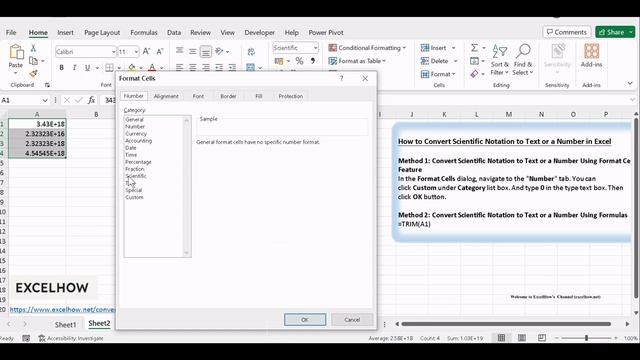This screenshot has height=360, width=640.
Task: Click the Format Painter brush icon
Action: 33,73
